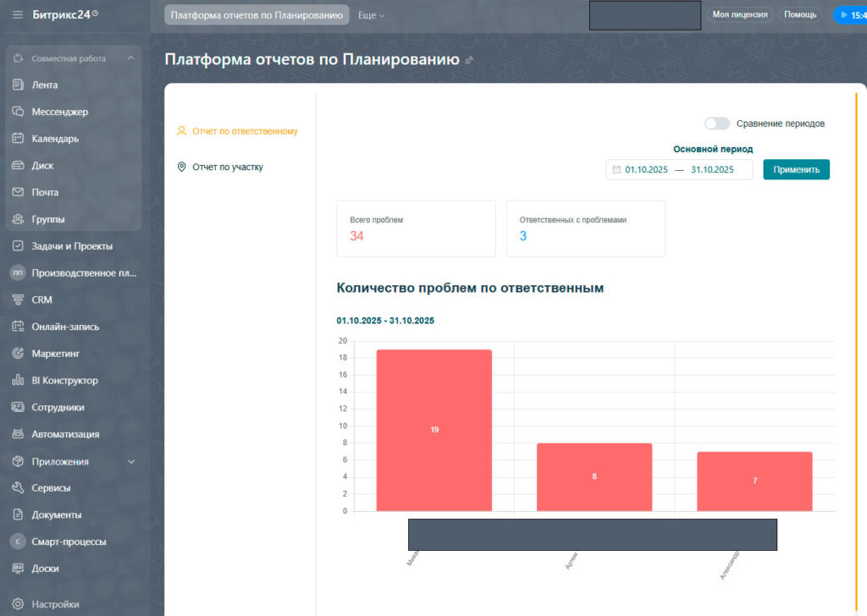Click the Почта envelope icon
Image resolution: width=867 pixels, height=616 pixels.
pyautogui.click(x=18, y=192)
